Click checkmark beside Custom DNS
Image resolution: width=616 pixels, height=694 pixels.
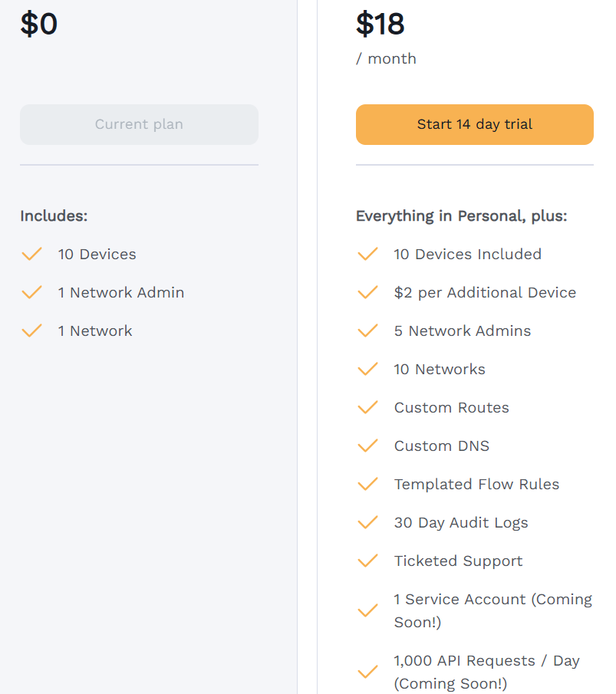(367, 446)
